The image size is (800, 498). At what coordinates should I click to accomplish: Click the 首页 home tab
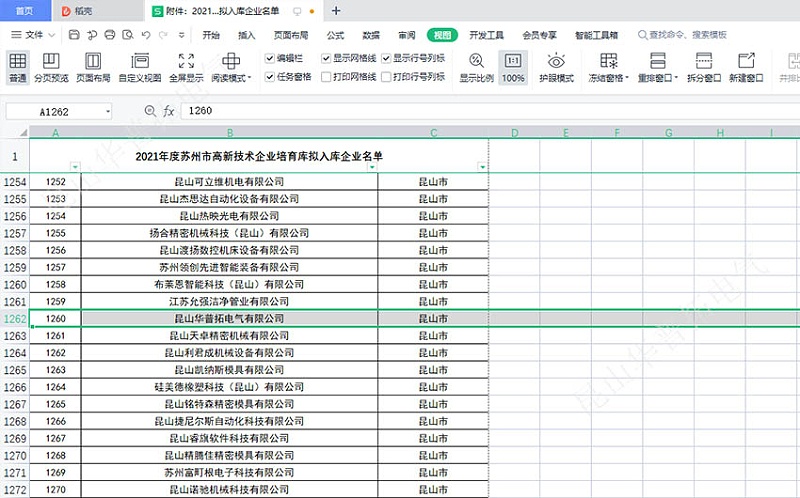tap(25, 11)
